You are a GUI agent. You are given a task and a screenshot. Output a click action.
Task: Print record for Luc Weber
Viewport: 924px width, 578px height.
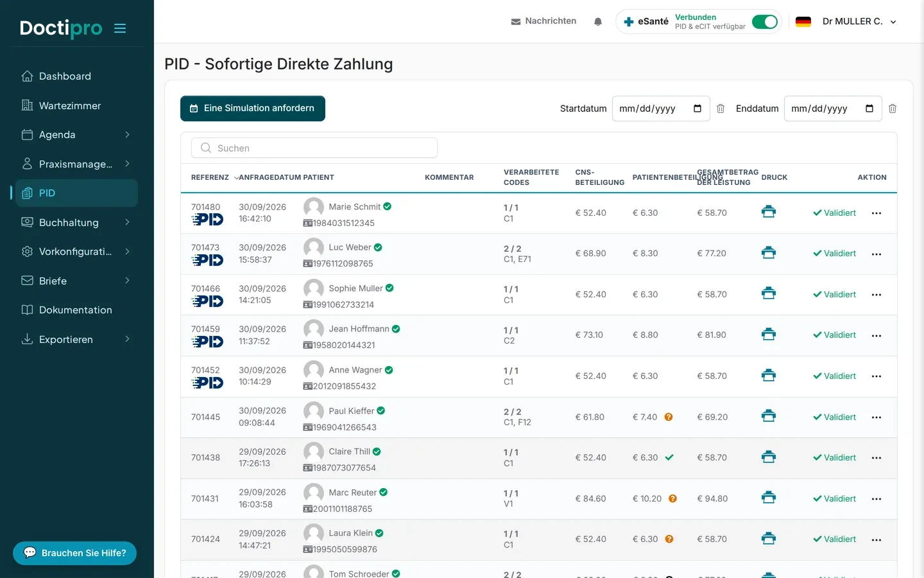coord(769,253)
